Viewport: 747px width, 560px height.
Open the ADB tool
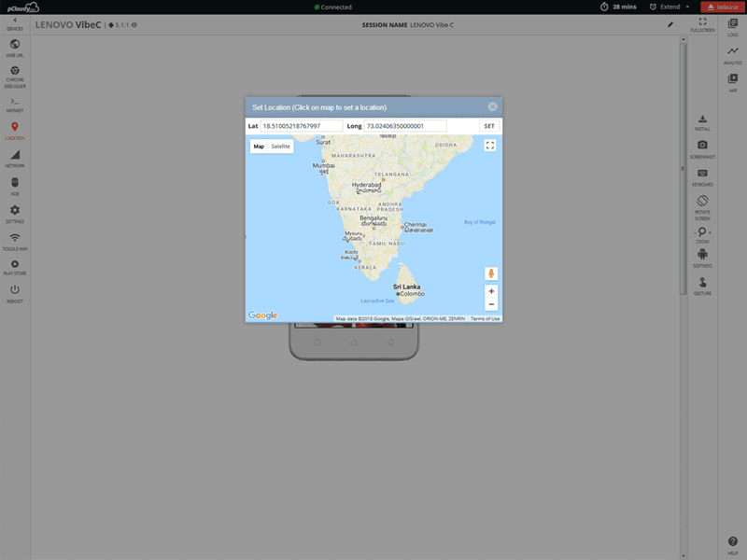(15, 186)
